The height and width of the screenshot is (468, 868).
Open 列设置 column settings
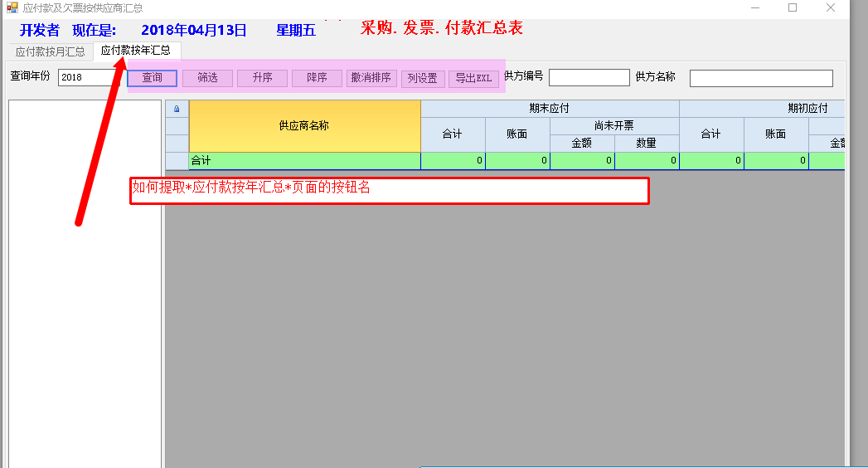click(423, 79)
